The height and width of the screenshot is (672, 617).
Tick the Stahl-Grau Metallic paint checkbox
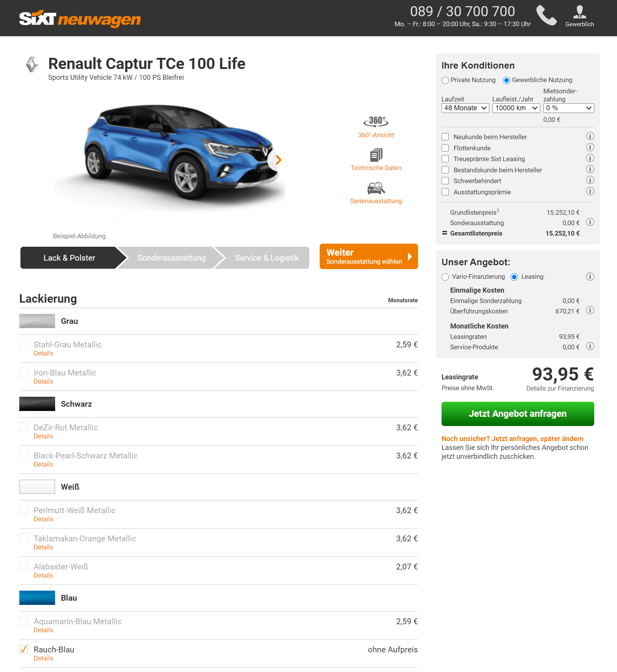(x=24, y=344)
